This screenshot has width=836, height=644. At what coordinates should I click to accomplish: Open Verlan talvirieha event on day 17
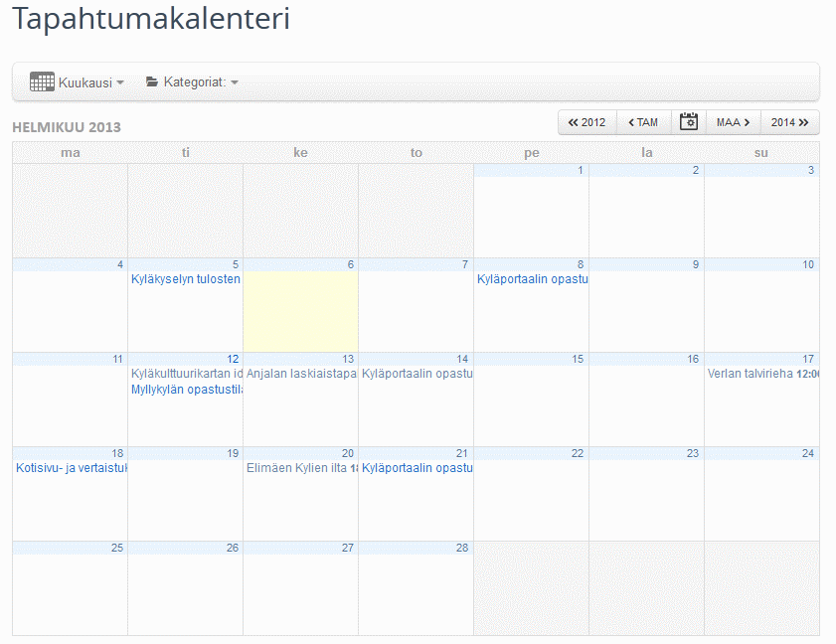pyautogui.click(x=751, y=374)
